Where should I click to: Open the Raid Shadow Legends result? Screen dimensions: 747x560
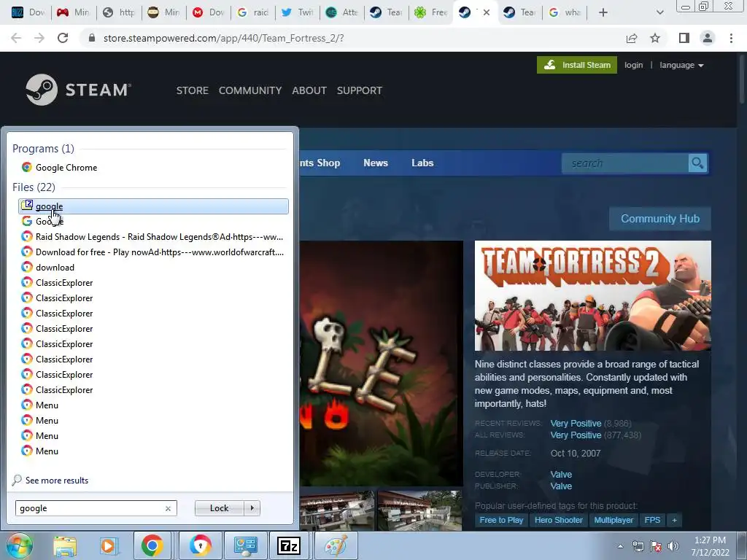(152, 237)
